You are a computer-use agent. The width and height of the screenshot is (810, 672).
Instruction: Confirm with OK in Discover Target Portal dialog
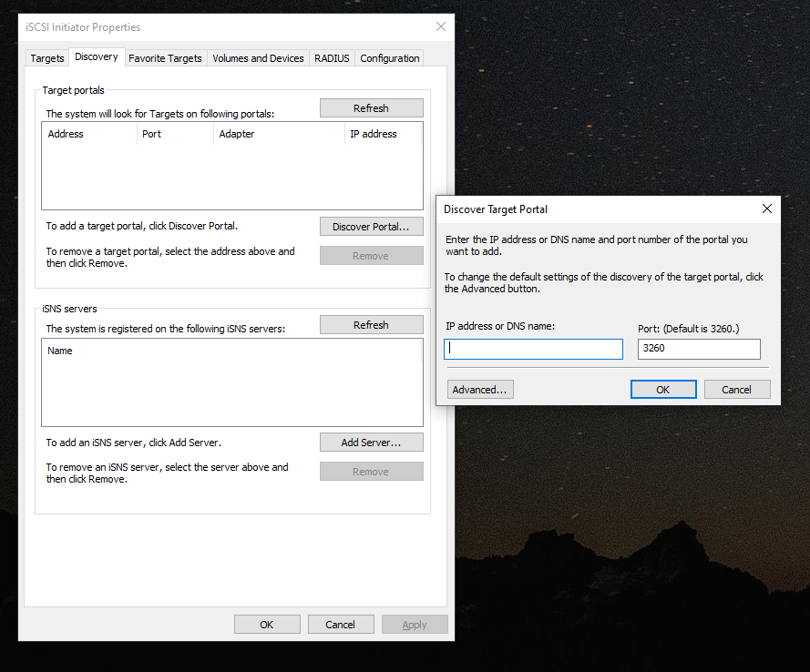click(663, 390)
